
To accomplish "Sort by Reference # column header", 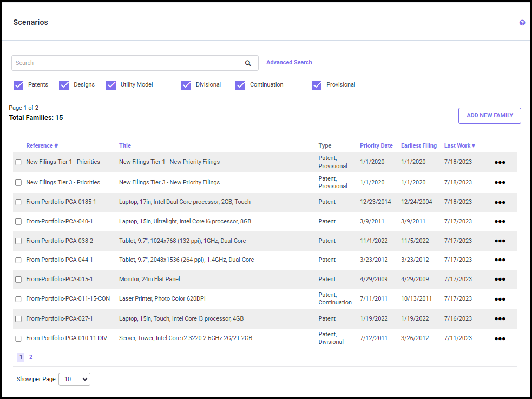I will [42, 145].
